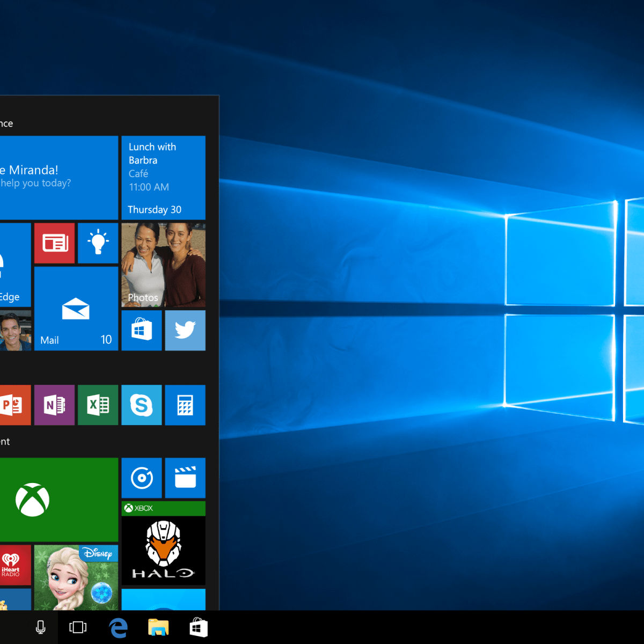Open the Calculator tile
Image resolution: width=644 pixels, height=644 pixels.
[x=185, y=405]
